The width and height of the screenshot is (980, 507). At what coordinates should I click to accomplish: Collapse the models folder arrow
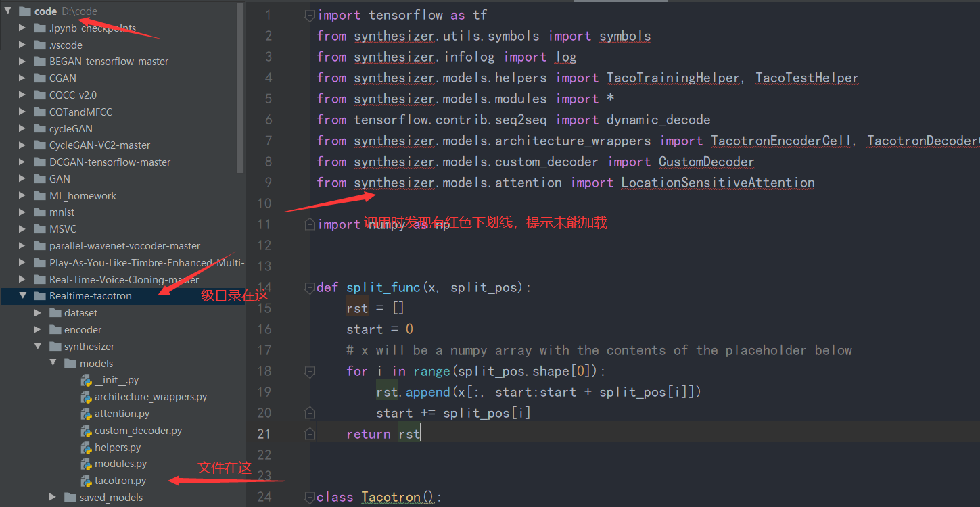click(x=53, y=363)
